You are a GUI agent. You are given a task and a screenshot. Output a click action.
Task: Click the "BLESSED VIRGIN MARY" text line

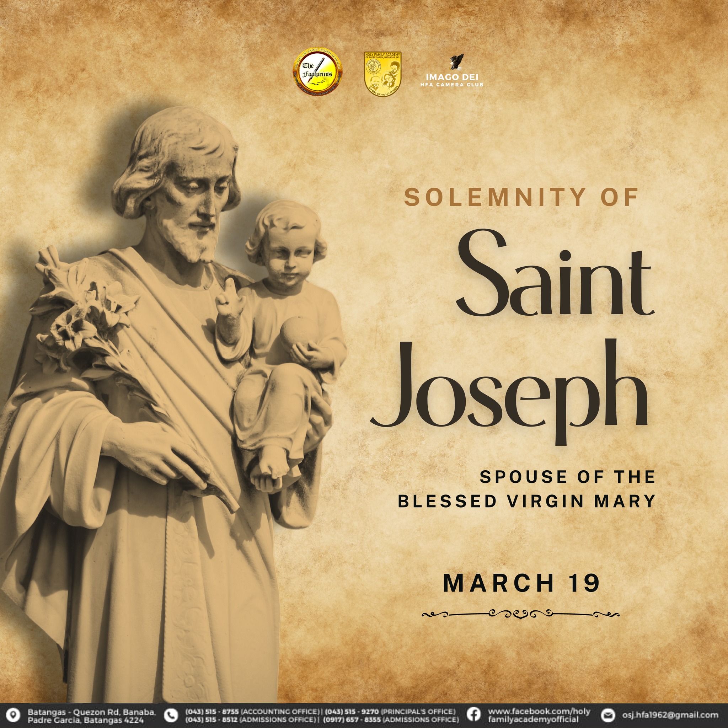point(527,501)
